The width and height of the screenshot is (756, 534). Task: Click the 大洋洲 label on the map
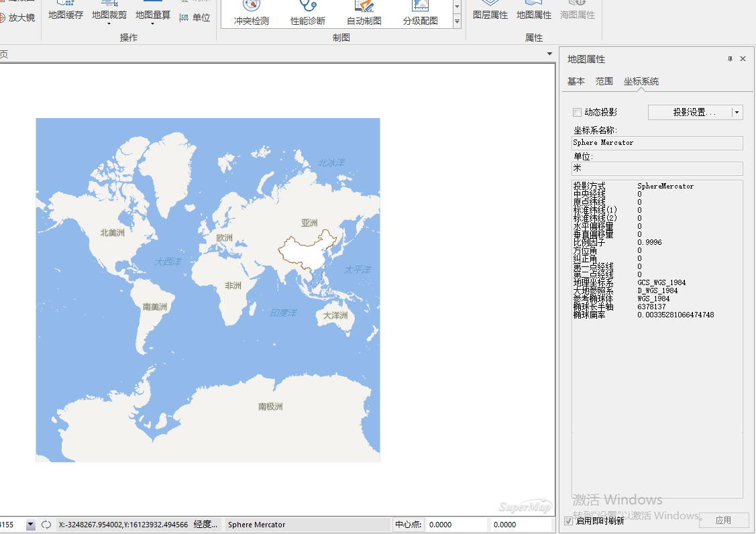click(x=335, y=315)
